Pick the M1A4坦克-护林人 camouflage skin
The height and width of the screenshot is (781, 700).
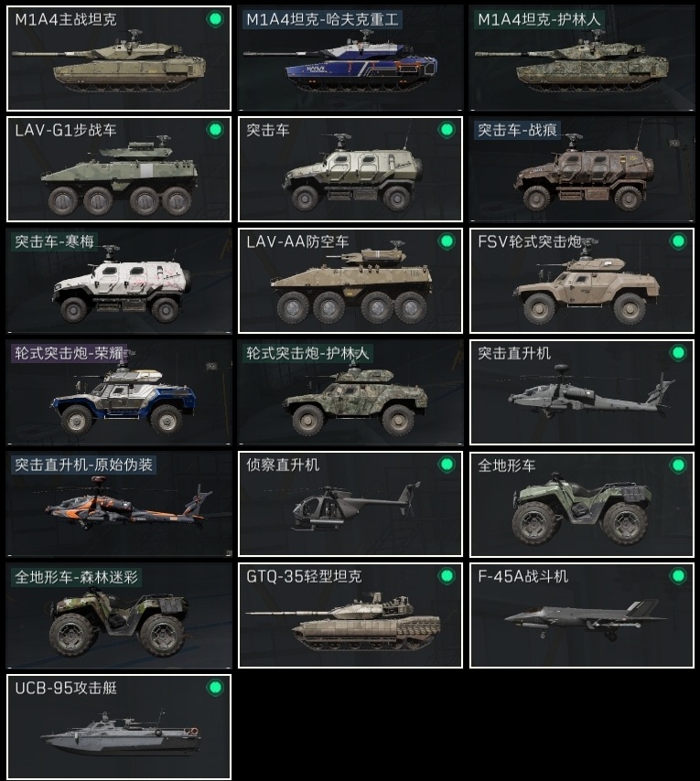[x=582, y=59]
